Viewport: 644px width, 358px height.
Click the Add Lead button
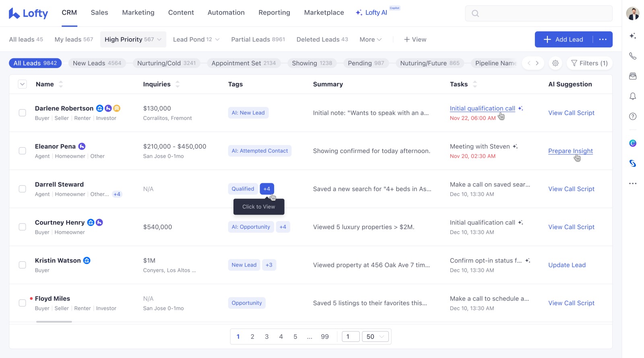coord(563,39)
